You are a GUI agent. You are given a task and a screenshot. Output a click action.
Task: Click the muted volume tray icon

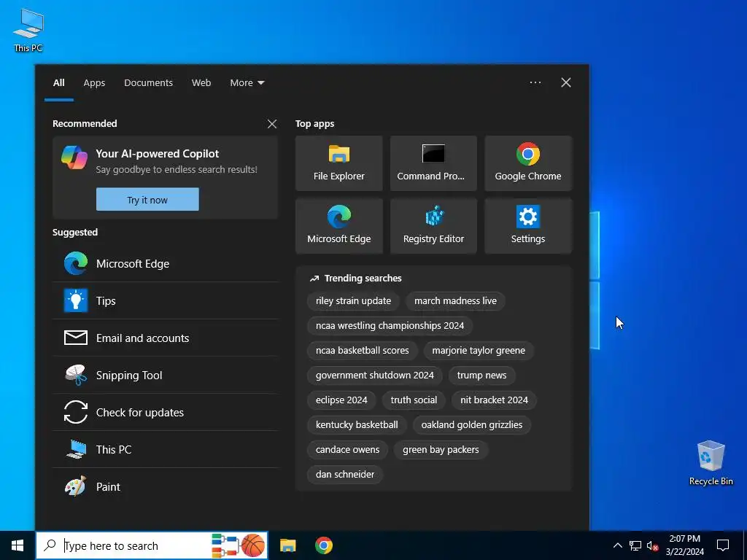pyautogui.click(x=652, y=545)
